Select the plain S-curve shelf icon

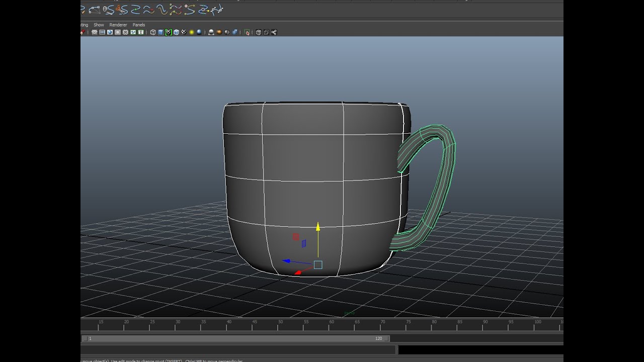(x=162, y=10)
